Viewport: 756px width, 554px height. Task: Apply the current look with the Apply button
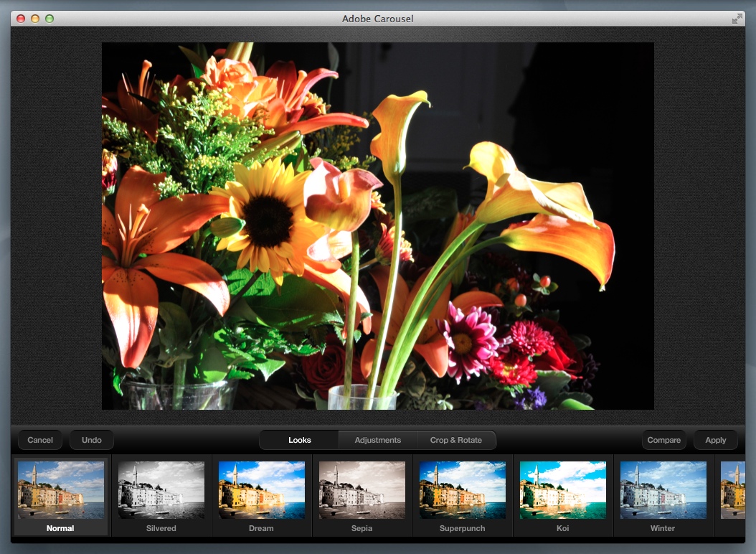point(715,440)
